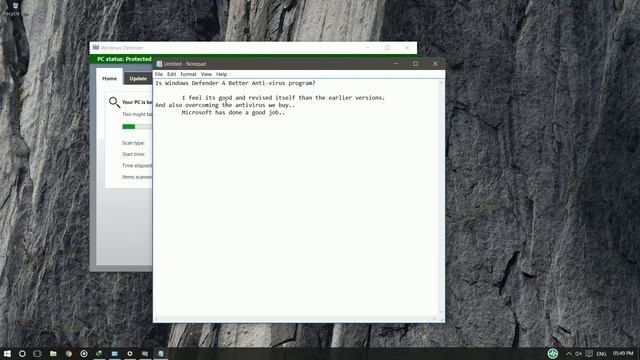Click the line 'Is Windows Defender A Better Anti-virus program?'
The height and width of the screenshot is (360, 640).
point(235,83)
